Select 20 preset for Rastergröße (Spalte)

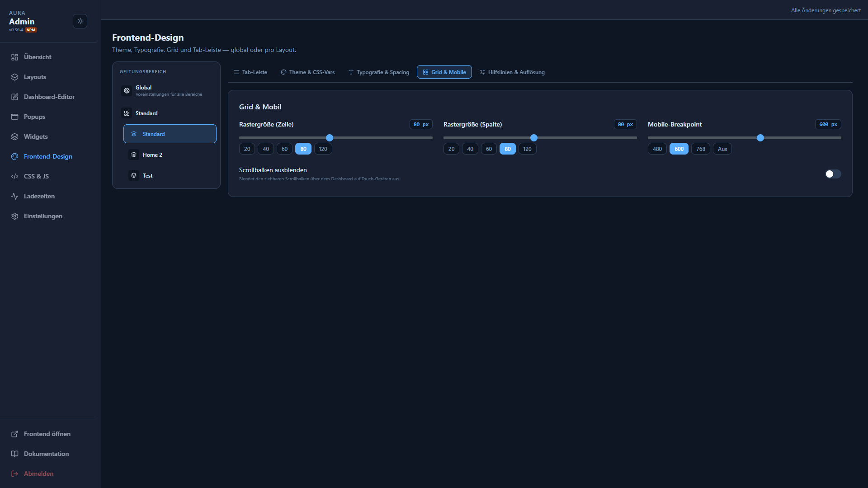click(451, 149)
